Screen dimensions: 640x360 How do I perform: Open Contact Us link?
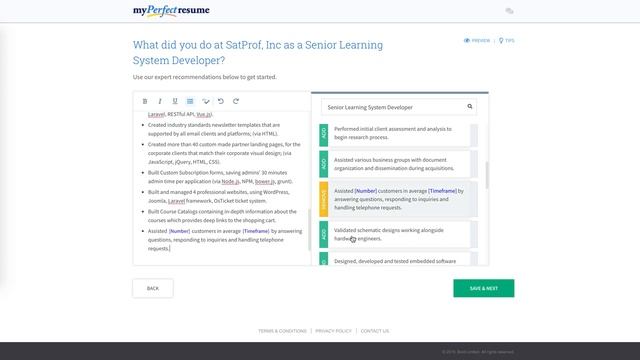click(x=375, y=331)
